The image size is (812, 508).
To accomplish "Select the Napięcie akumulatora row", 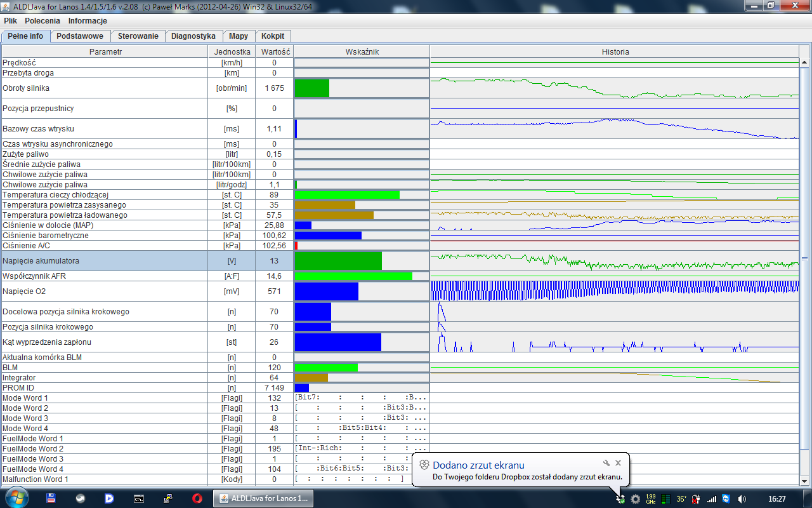I will pos(400,261).
